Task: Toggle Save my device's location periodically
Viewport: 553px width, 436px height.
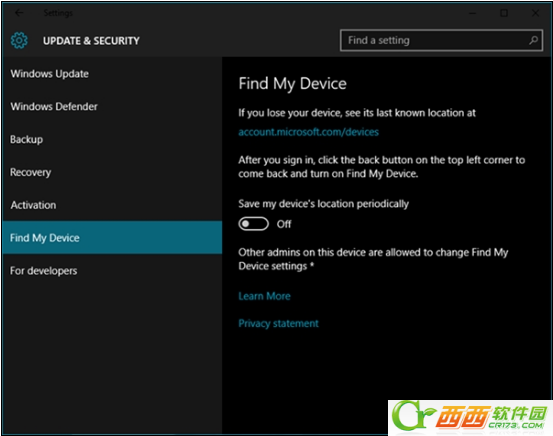Action: 253,224
